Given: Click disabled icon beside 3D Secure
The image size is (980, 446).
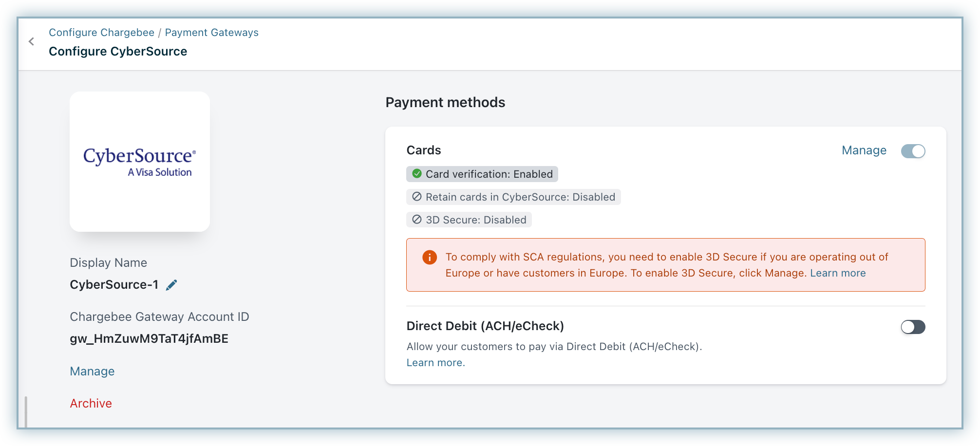Looking at the screenshot, I should pyautogui.click(x=417, y=220).
